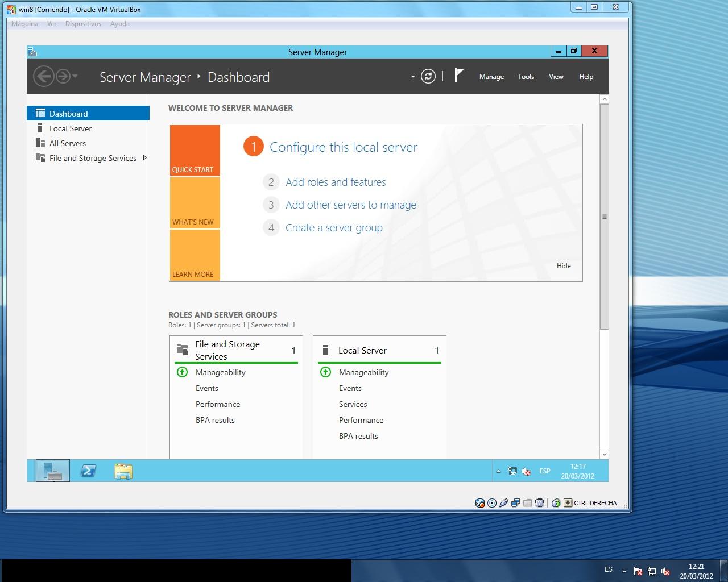
Task: Select Local Server in the sidebar
Action: click(71, 128)
